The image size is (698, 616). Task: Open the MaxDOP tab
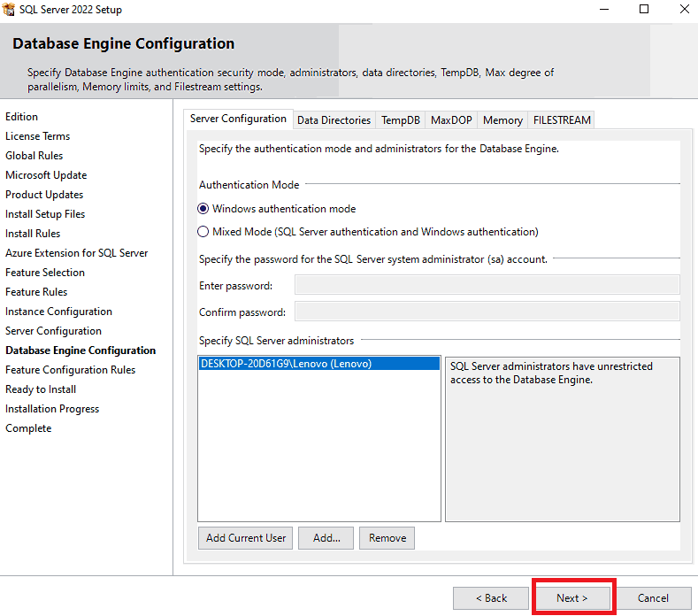click(x=451, y=120)
